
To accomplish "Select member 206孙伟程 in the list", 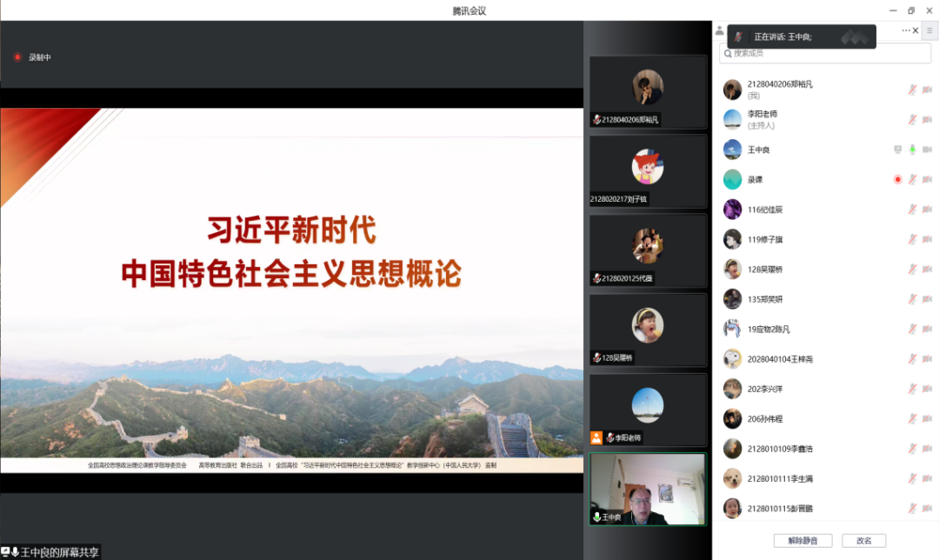I will point(764,419).
